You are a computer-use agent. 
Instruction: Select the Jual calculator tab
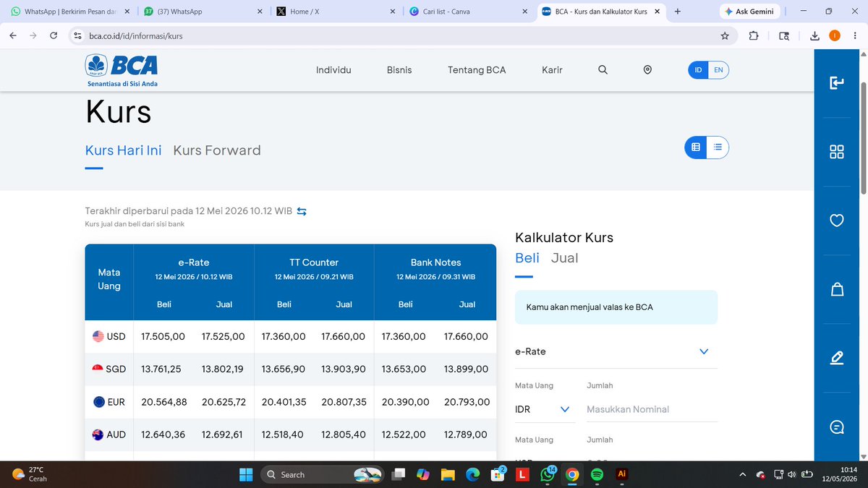click(564, 258)
